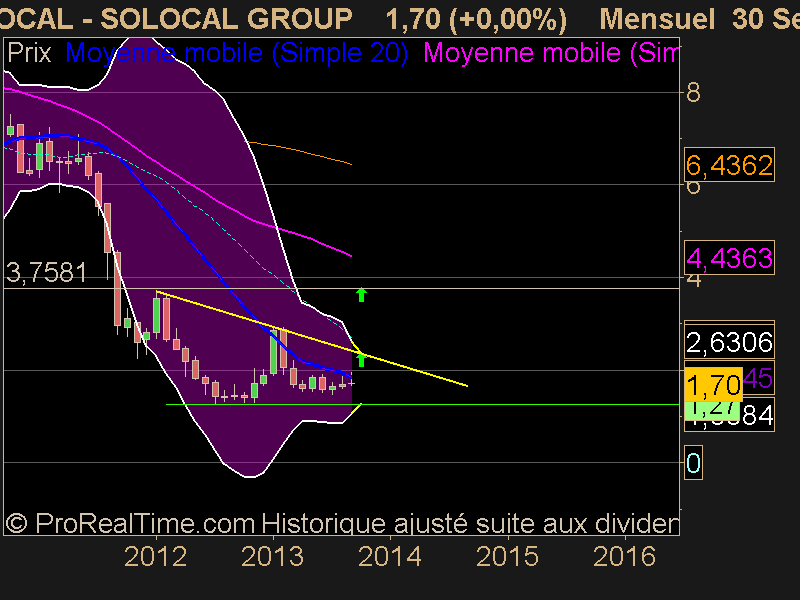
Task: Click the 1,70 (+0,00%) quote in title
Action: point(476,19)
